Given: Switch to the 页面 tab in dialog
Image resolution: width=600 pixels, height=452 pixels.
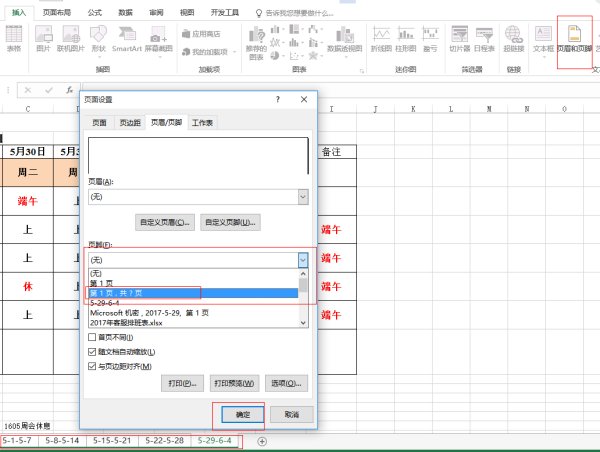Looking at the screenshot, I should pos(99,123).
